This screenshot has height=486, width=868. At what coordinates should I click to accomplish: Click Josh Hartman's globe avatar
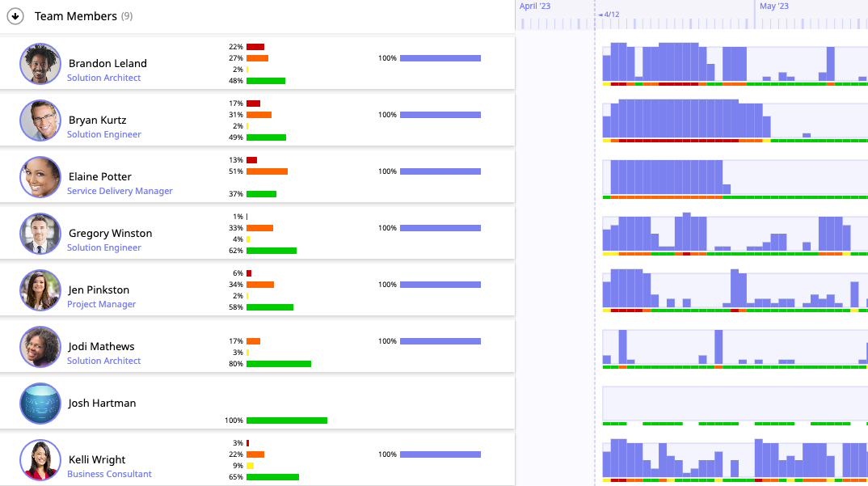pos(40,404)
